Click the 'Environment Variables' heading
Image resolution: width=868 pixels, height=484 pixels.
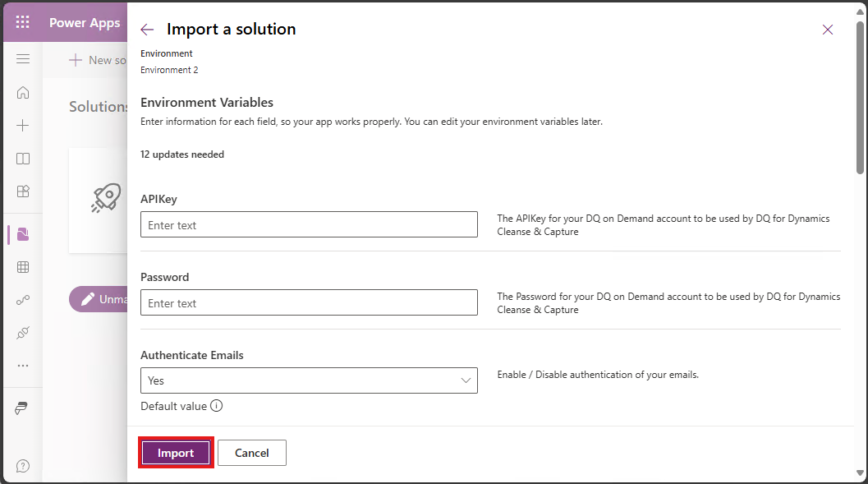click(207, 103)
